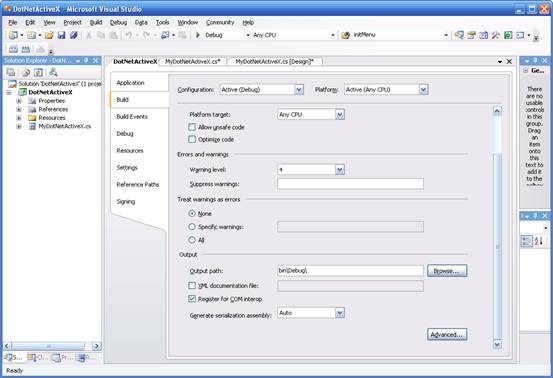Expand the References node in Solution Explorer

pos(19,109)
